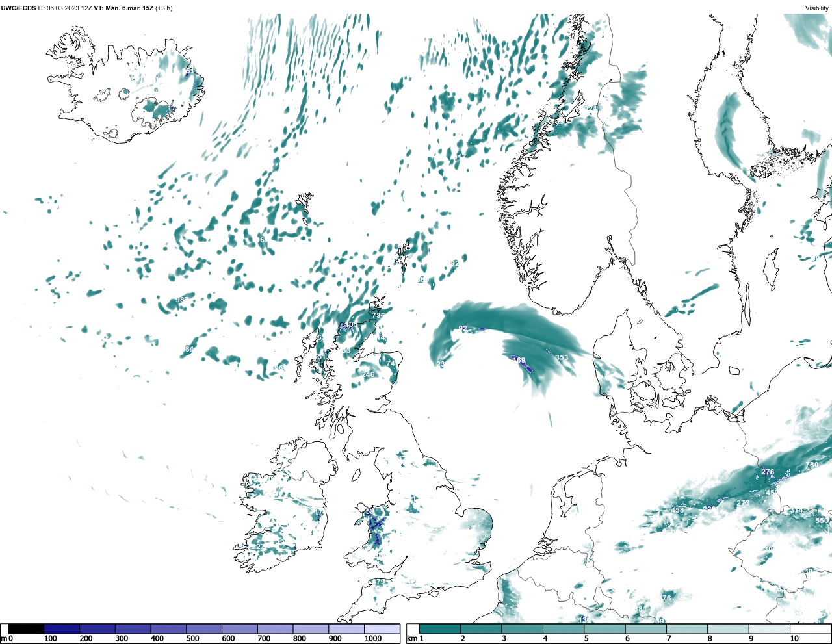Screen dimensions: 832x644
Task: Click the '10' tick label on km scale
Action: [x=794, y=639]
